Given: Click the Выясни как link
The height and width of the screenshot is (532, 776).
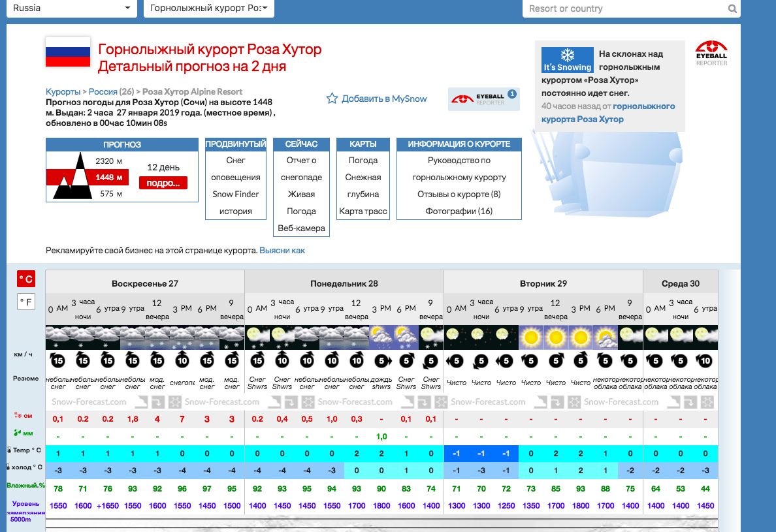Looking at the screenshot, I should pos(282,251).
